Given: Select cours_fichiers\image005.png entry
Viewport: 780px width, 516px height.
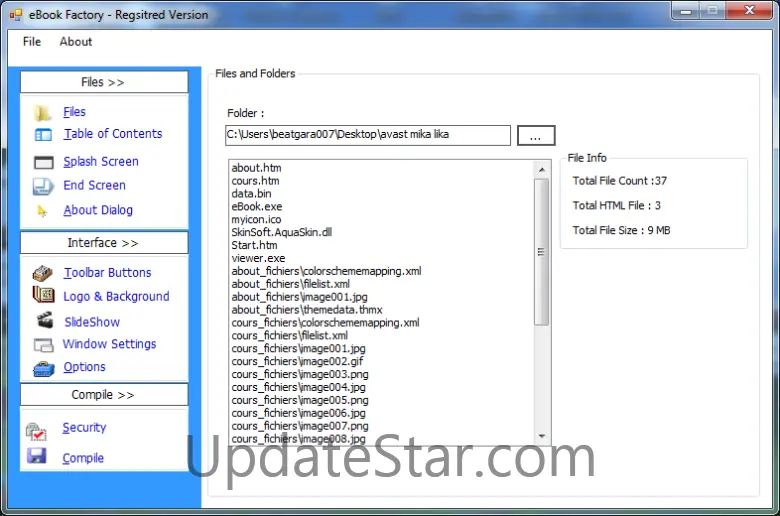Looking at the screenshot, I should (x=300, y=401).
